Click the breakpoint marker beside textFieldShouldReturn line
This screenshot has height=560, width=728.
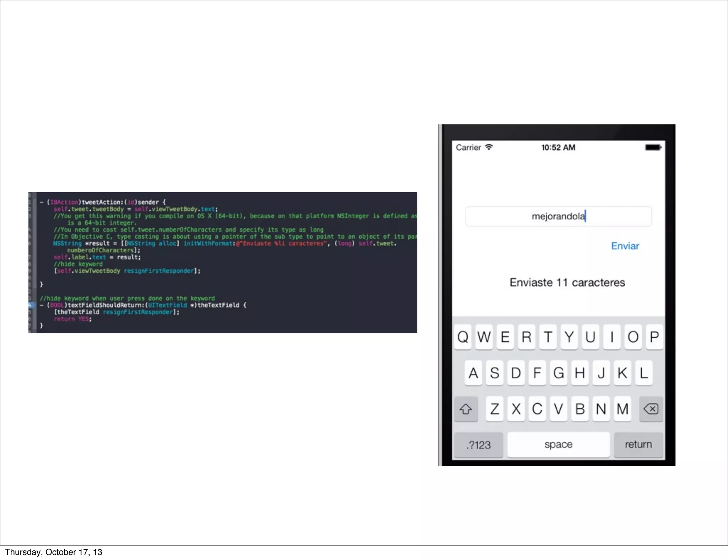tap(31, 305)
